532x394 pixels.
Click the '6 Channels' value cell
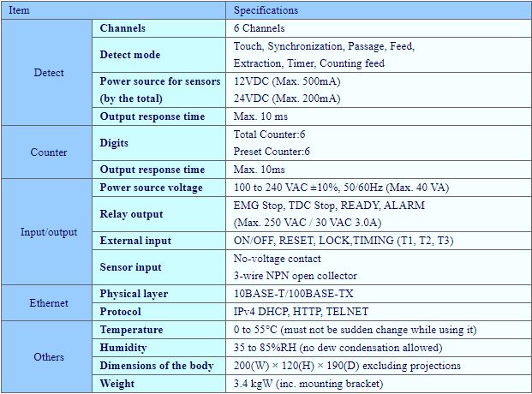[x=259, y=28]
